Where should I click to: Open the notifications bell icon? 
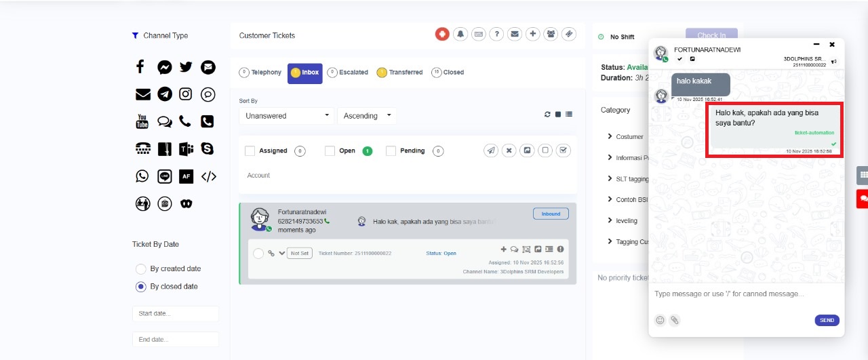click(460, 34)
